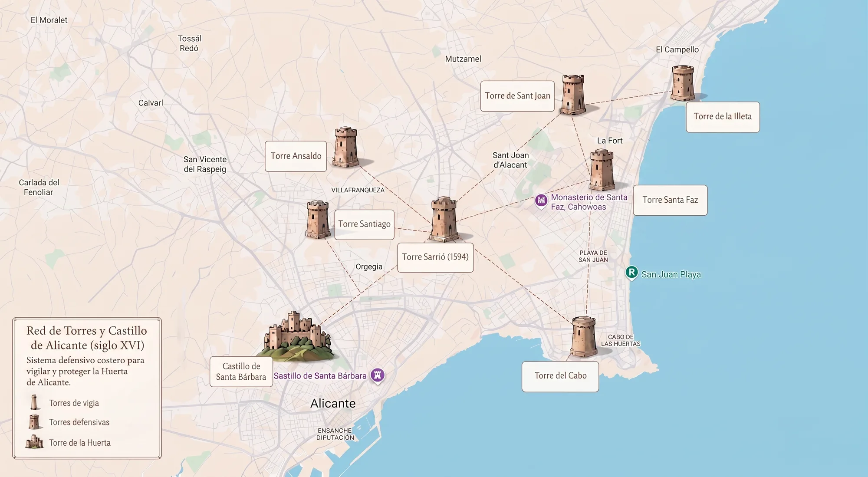Click the Monasterio de Santa Faz place text
868x477 pixels.
click(x=589, y=202)
